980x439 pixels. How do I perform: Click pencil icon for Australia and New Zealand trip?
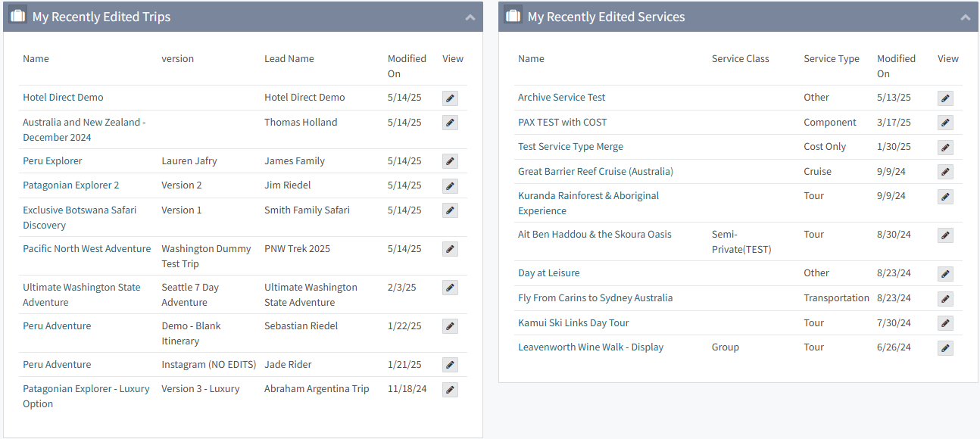450,123
